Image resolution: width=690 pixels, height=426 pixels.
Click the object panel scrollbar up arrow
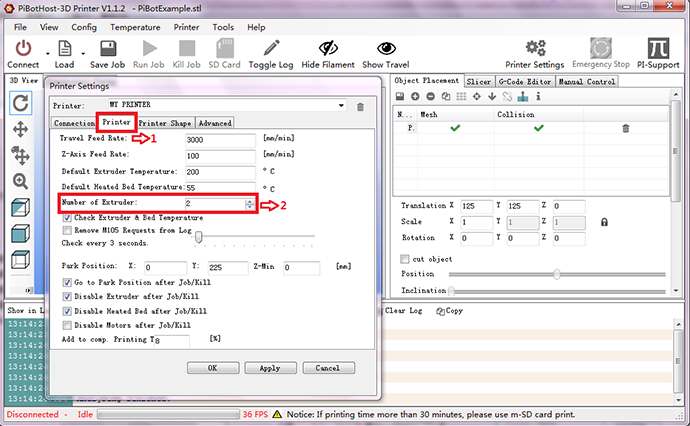pyautogui.click(x=676, y=95)
